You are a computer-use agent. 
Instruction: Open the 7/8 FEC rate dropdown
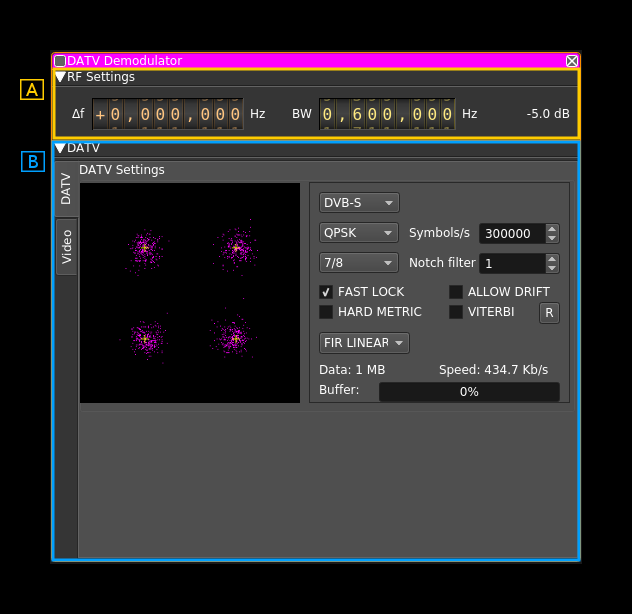[x=359, y=263]
